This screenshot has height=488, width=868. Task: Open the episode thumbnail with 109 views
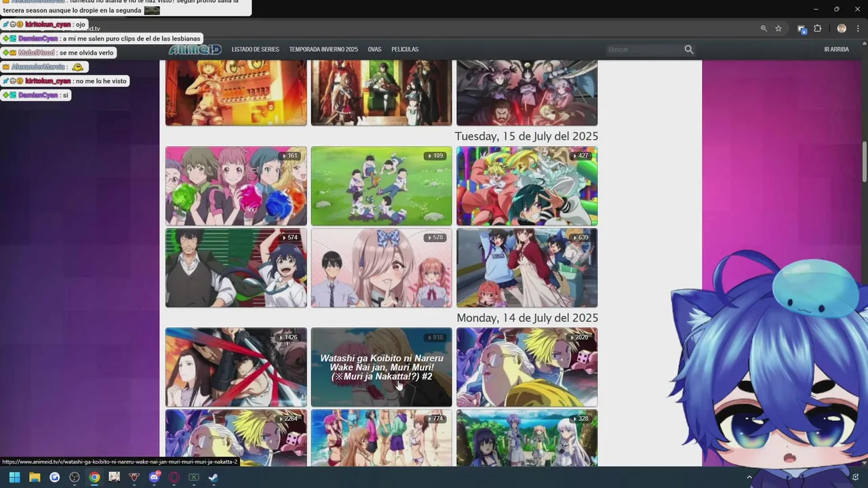[381, 186]
